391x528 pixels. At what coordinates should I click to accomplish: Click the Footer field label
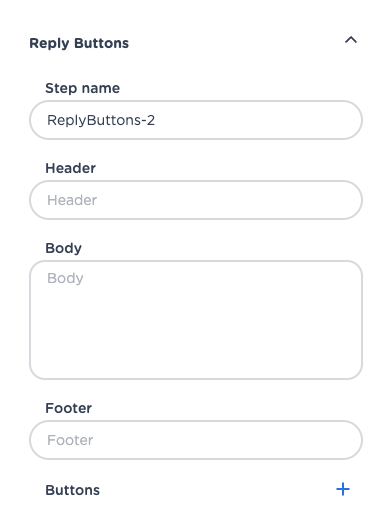68,408
